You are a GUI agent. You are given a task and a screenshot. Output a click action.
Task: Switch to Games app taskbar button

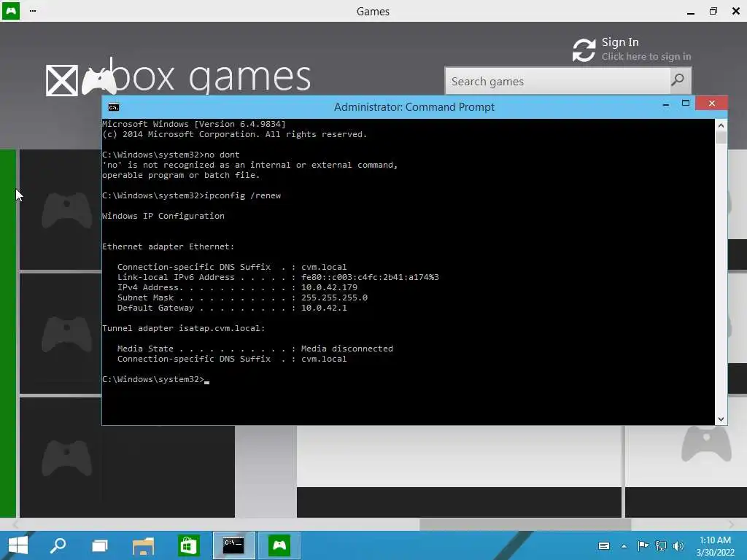point(279,545)
